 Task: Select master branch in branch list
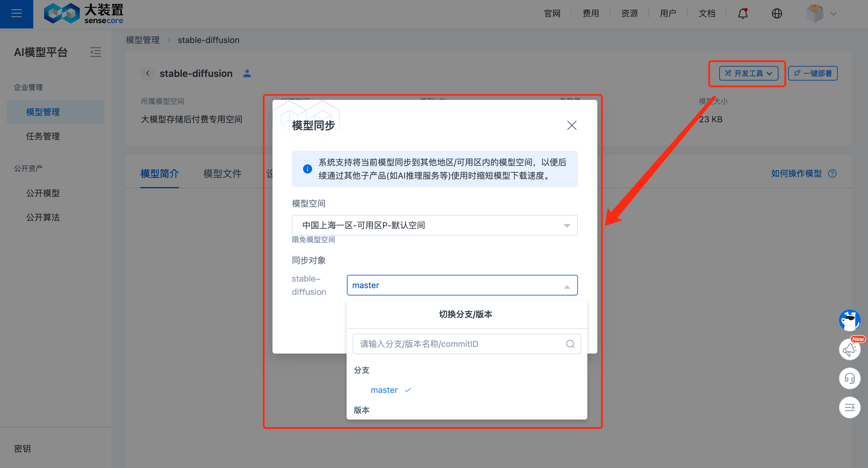coord(384,390)
